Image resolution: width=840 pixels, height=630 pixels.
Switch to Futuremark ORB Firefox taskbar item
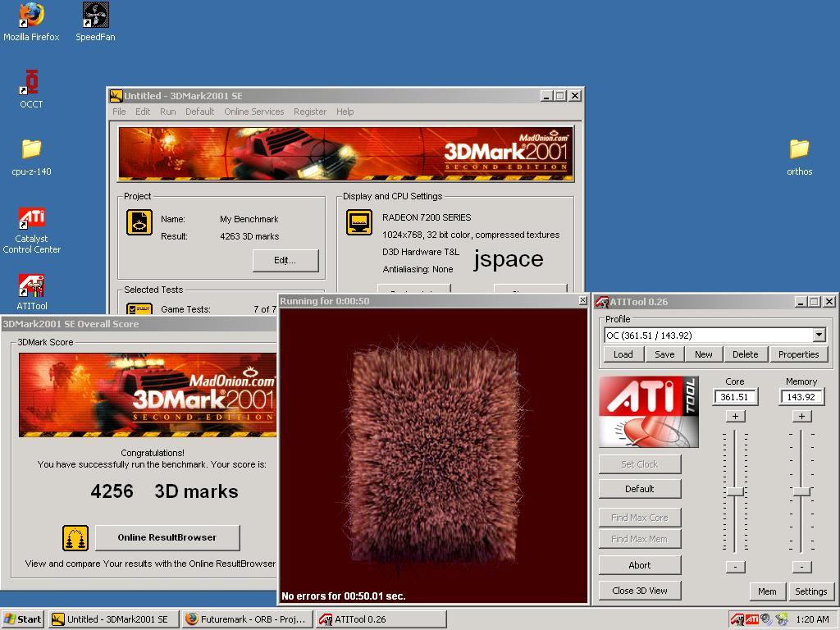247,619
